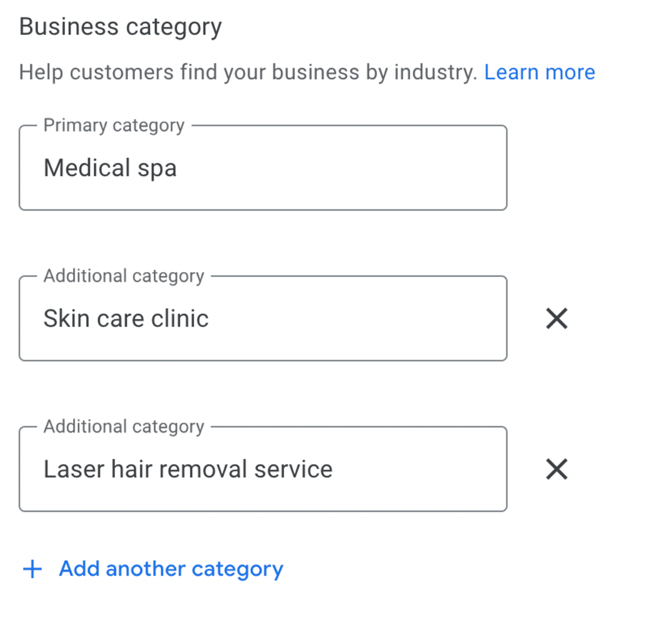The image size is (672, 618).
Task: Click blank area inside Laser hair removal box
Action: click(420, 469)
